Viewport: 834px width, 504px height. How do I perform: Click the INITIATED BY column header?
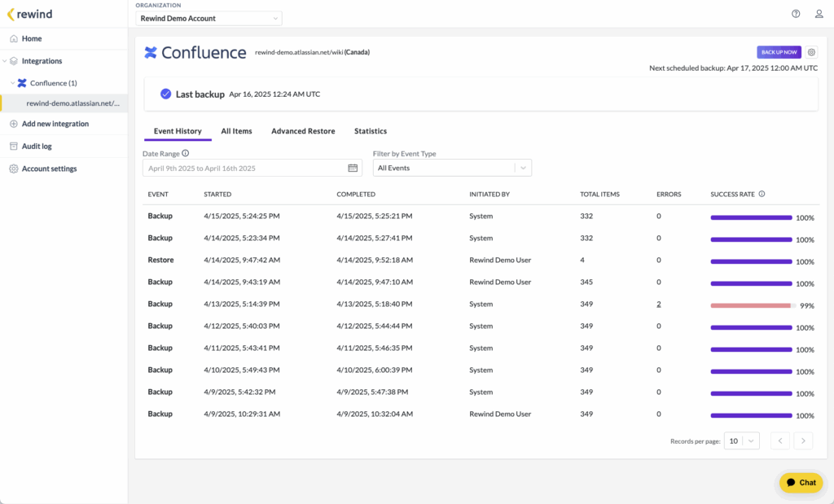coord(489,195)
